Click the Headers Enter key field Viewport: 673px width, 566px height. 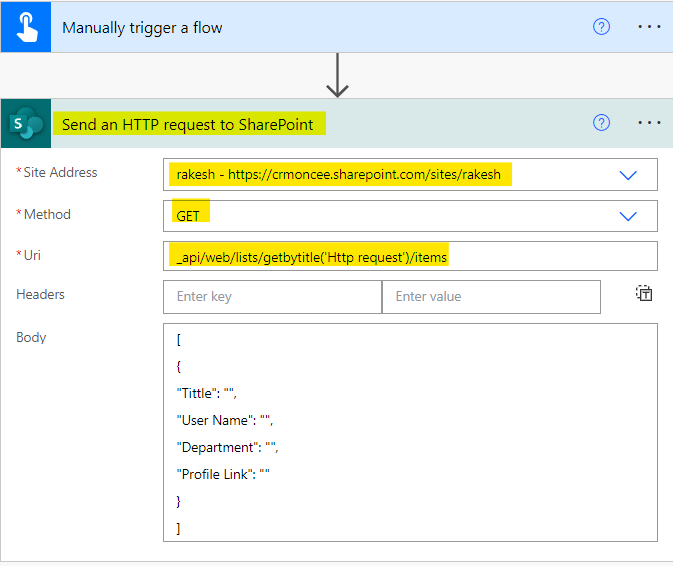coord(273,297)
